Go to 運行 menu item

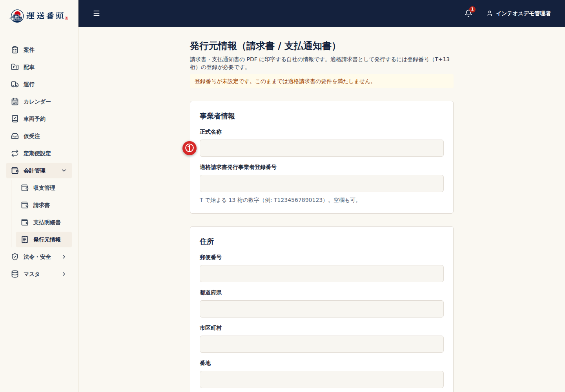[x=39, y=84]
